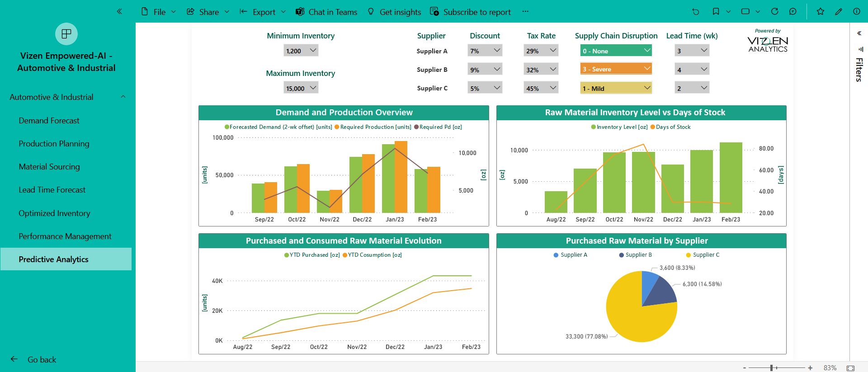Open Supplier C discount 5% dropdown
Viewport: 868px width, 372px height.
tap(485, 88)
